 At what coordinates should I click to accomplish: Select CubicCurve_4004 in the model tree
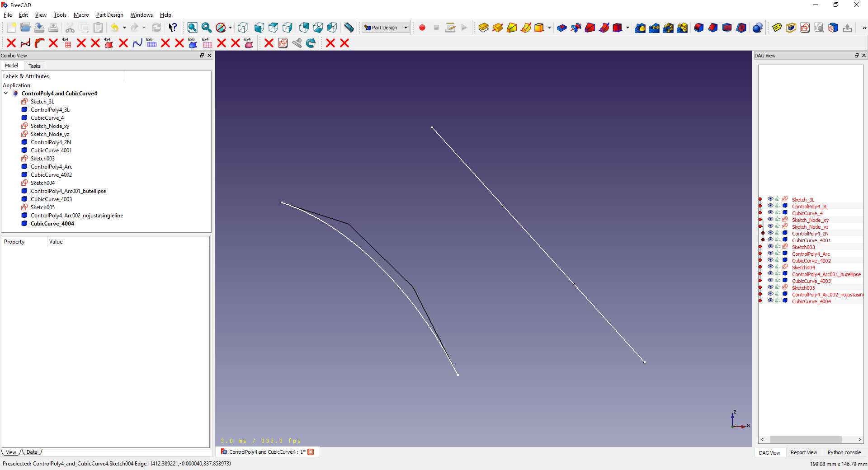point(52,224)
